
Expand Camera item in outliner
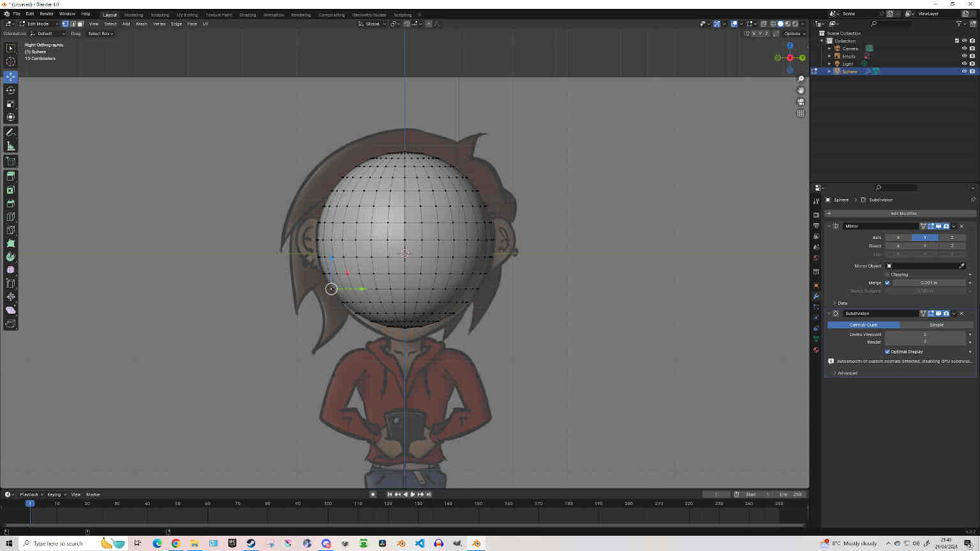tap(829, 48)
